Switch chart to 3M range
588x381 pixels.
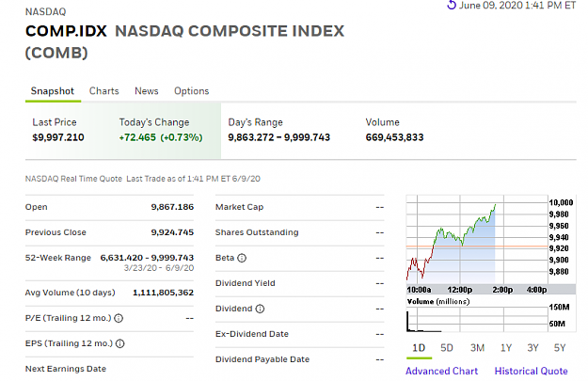(477, 348)
